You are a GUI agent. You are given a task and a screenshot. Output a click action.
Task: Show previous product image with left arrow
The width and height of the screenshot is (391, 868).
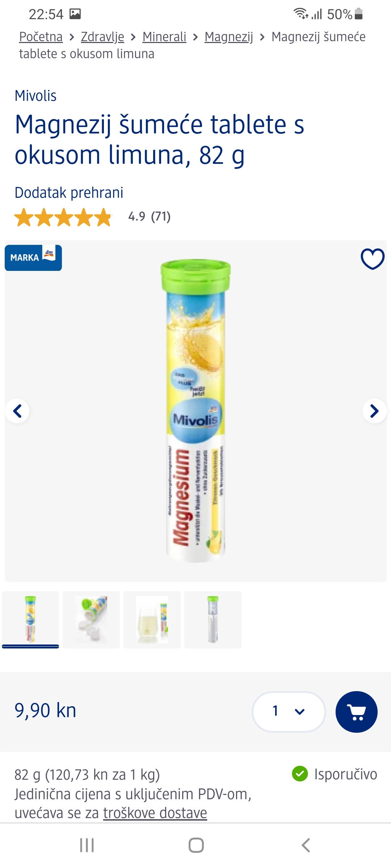(17, 411)
